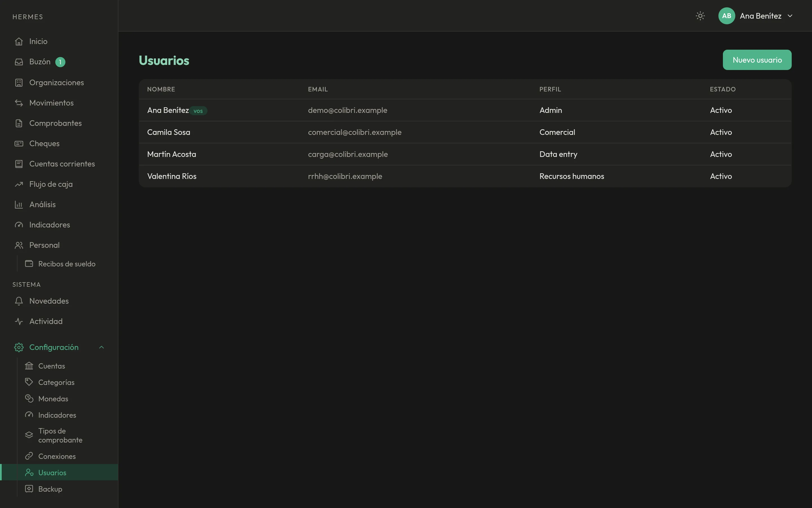The image size is (812, 508).
Task: Click the rrhh@colibri.example email cell
Action: pyautogui.click(x=345, y=176)
